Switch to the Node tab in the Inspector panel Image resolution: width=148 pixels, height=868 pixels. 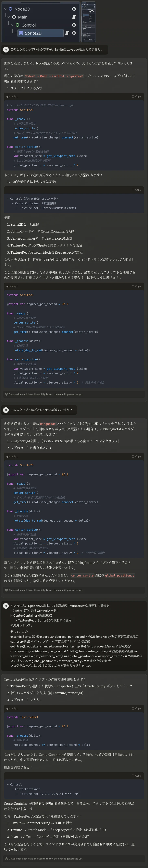point(87,3)
